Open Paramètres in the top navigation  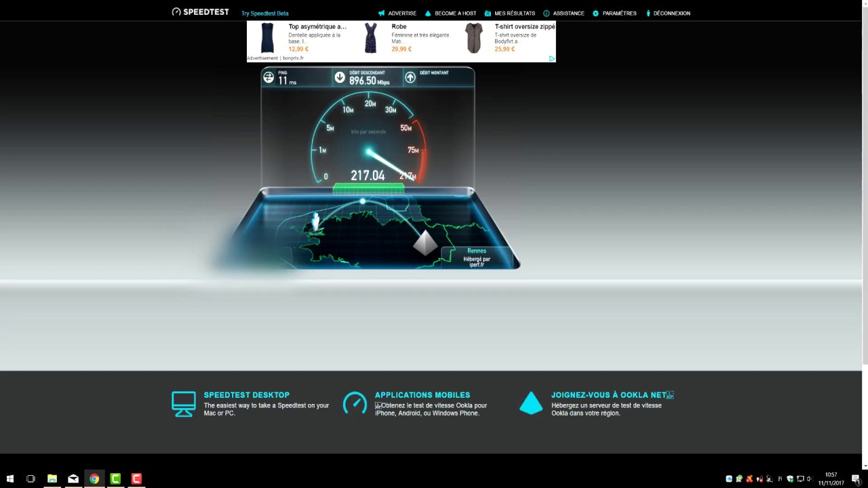click(x=614, y=13)
